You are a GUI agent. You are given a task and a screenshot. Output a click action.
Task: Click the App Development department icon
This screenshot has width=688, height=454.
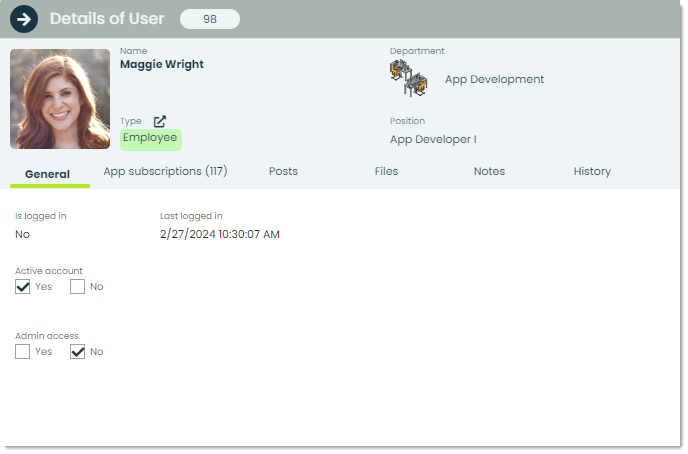[x=408, y=79]
